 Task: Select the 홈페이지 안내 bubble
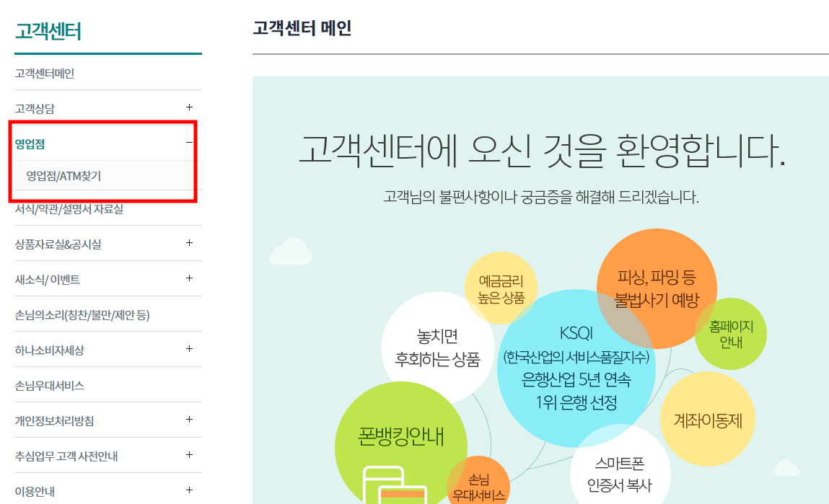pyautogui.click(x=730, y=334)
